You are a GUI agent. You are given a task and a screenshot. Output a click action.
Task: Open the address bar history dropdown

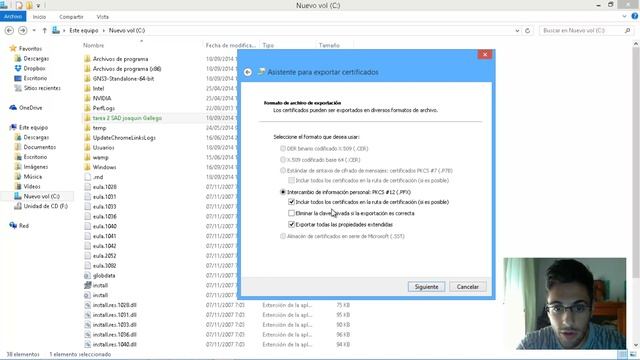(517, 31)
